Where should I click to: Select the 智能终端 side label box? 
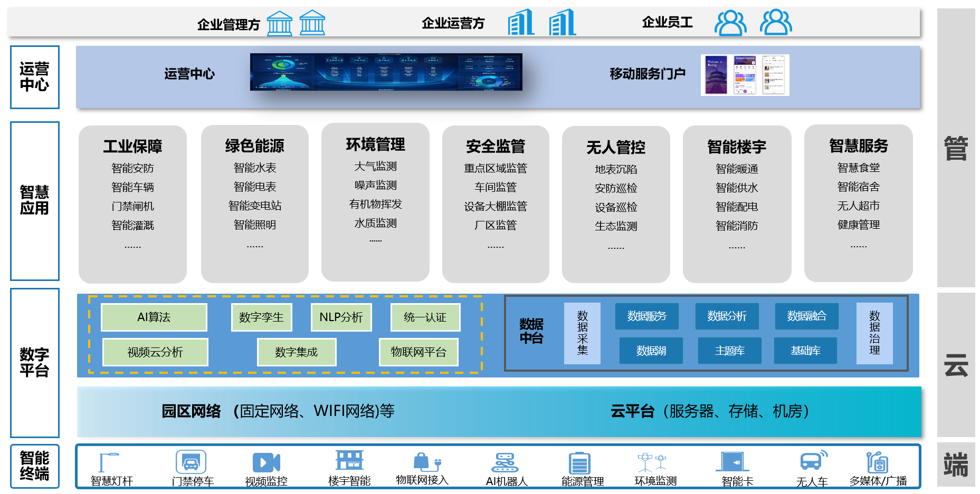pyautogui.click(x=35, y=466)
